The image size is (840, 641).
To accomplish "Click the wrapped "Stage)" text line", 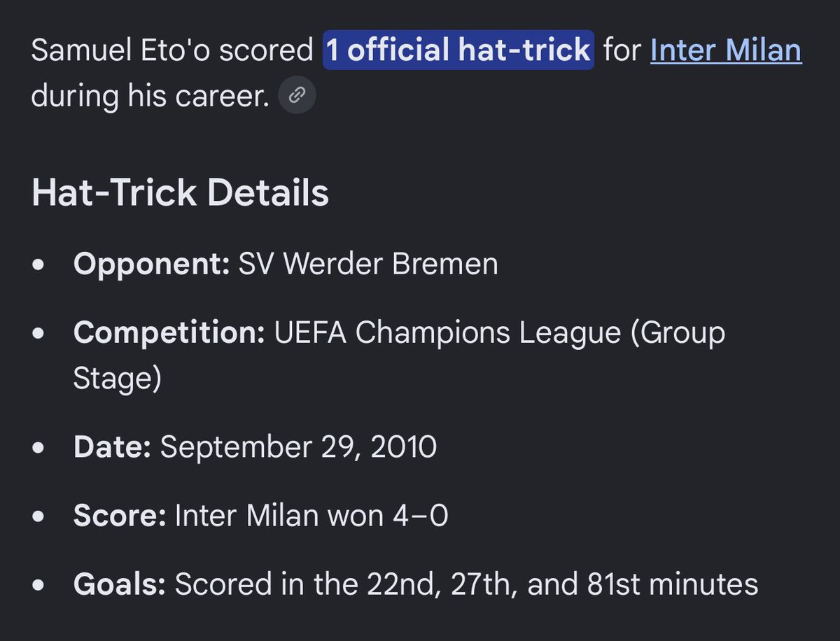I will (x=118, y=379).
